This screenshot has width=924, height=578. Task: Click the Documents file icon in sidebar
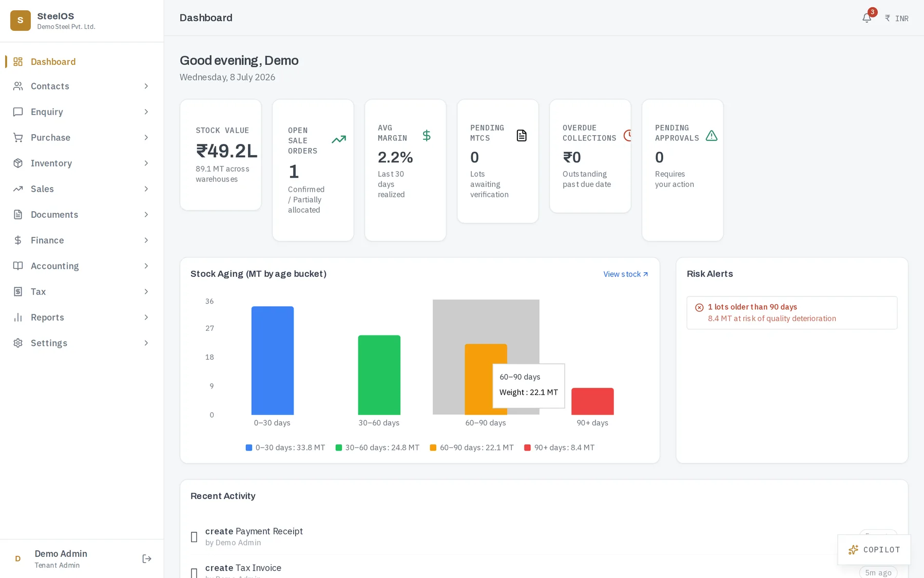click(x=18, y=215)
